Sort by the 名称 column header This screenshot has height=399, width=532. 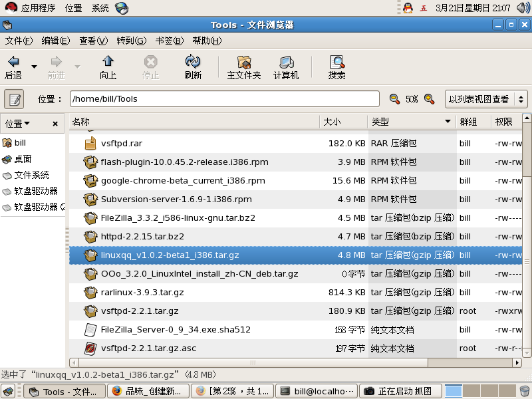point(194,122)
